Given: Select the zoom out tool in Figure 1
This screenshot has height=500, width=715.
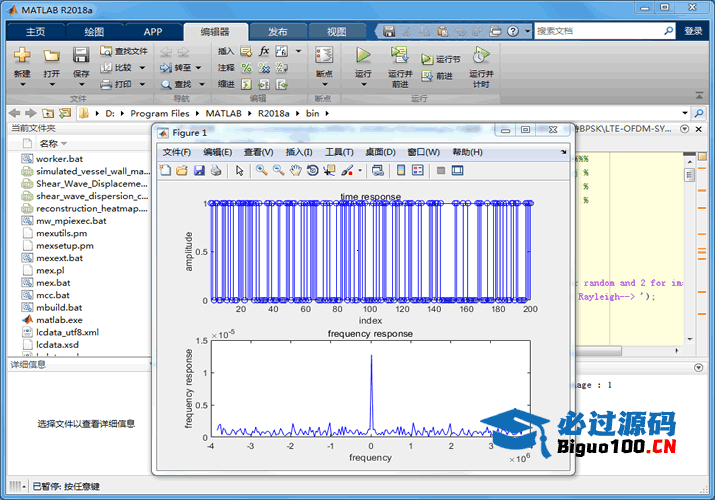Looking at the screenshot, I should point(278,170).
